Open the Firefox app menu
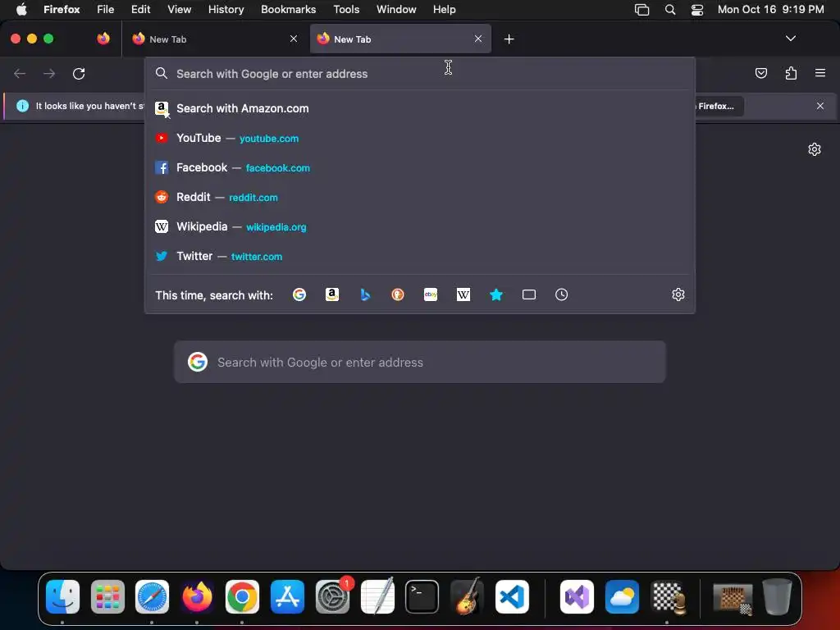 point(62,9)
